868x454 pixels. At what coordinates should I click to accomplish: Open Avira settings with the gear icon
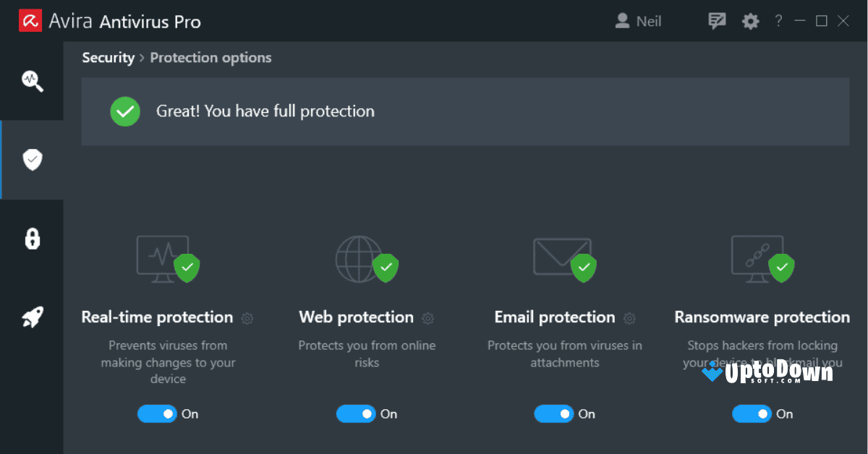coord(750,20)
